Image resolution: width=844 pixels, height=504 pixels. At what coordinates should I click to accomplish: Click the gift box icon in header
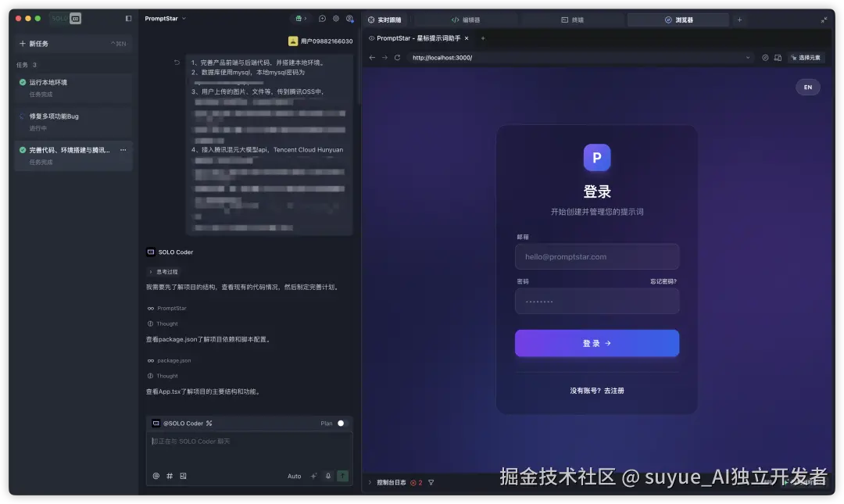[x=300, y=18]
